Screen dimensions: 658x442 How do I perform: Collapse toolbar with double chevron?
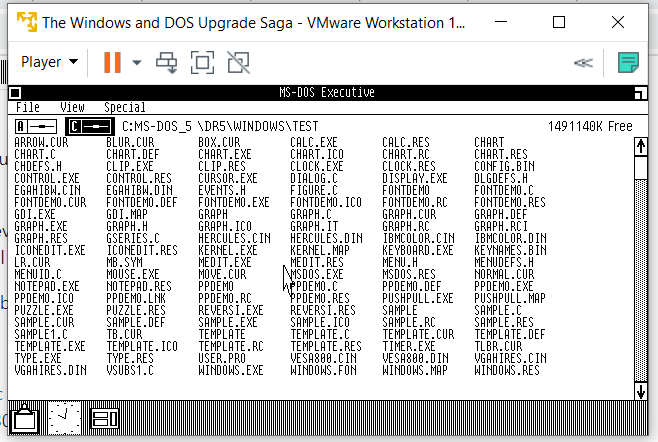pyautogui.click(x=583, y=63)
